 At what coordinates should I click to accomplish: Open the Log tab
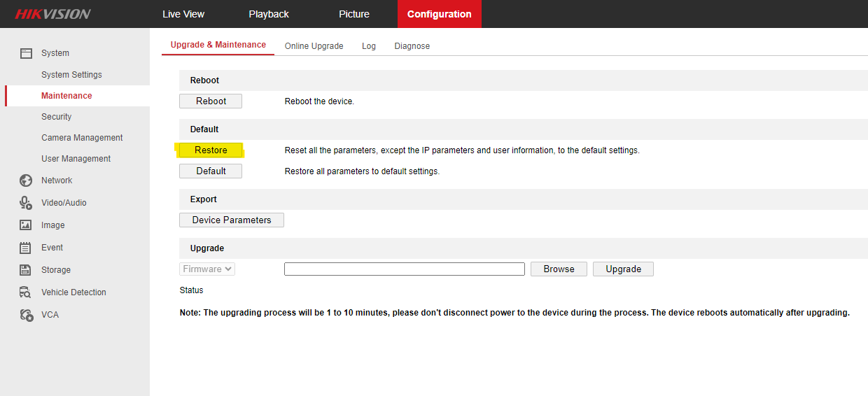click(x=369, y=46)
